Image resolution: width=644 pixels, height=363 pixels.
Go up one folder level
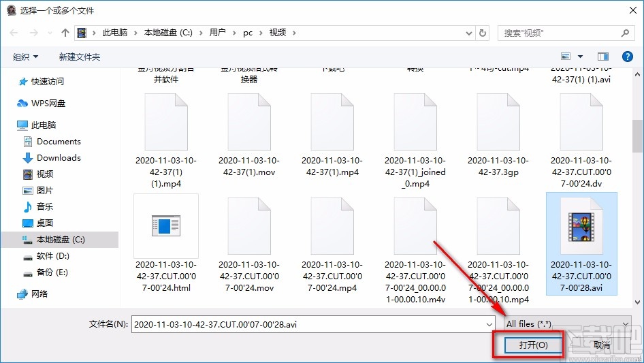(x=65, y=33)
